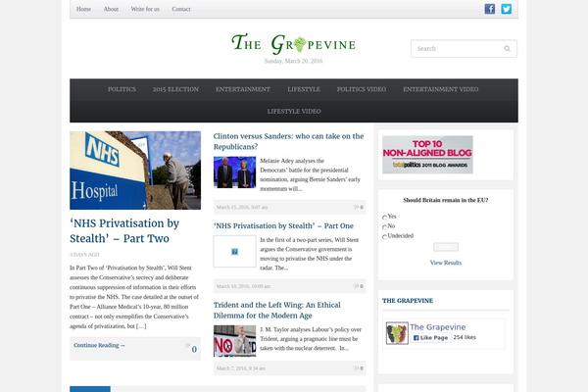Image resolution: width=588 pixels, height=392 pixels.
Task: Click 'Should Britain remain in the EU?' text
Action: click(446, 200)
